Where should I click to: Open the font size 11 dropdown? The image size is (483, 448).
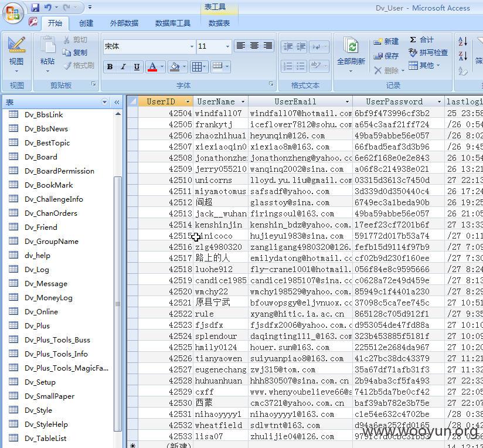click(x=227, y=46)
